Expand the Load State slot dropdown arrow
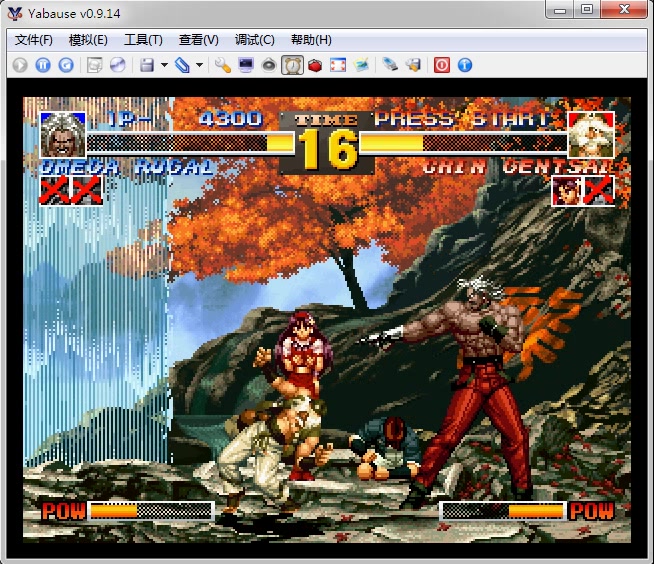 199,65
